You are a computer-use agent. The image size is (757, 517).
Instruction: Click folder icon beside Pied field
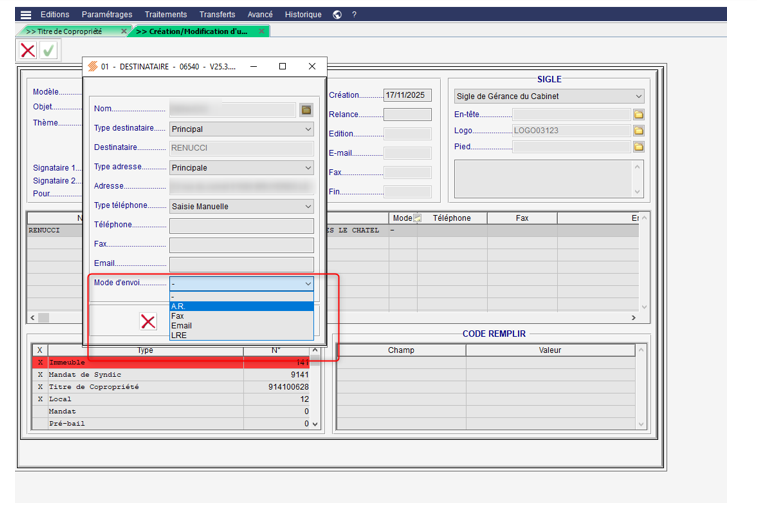pyautogui.click(x=638, y=147)
